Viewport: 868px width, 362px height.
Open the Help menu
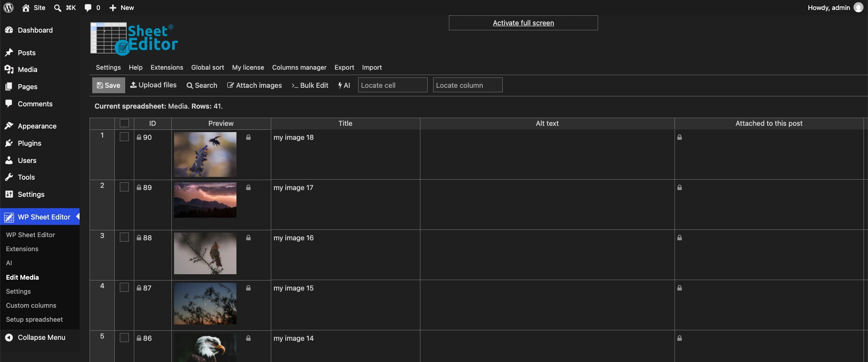(x=136, y=67)
